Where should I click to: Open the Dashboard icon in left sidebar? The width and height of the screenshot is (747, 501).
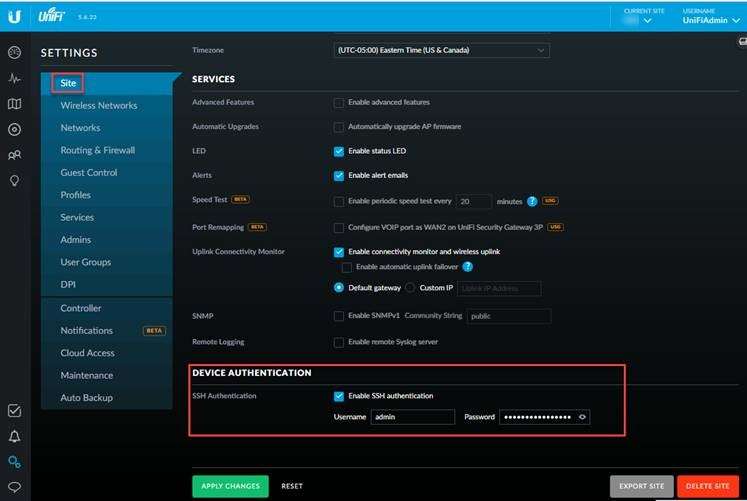pos(14,52)
